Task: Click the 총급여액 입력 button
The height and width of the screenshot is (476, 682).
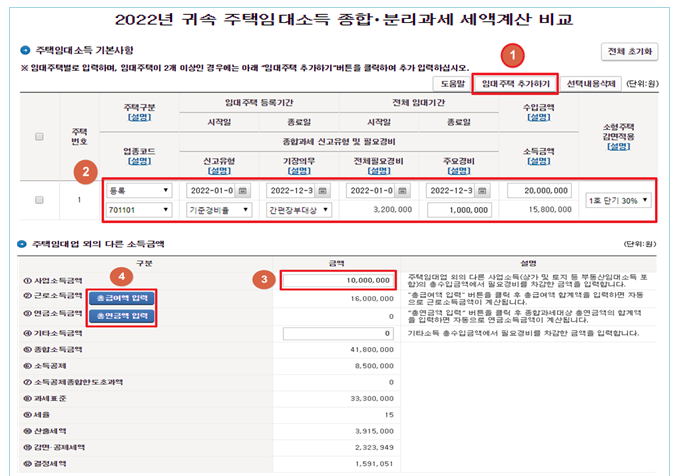Action: pos(122,298)
